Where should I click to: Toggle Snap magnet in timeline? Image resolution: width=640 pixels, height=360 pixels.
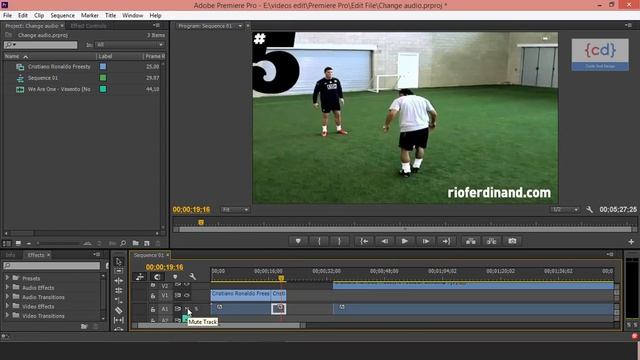tap(157, 277)
